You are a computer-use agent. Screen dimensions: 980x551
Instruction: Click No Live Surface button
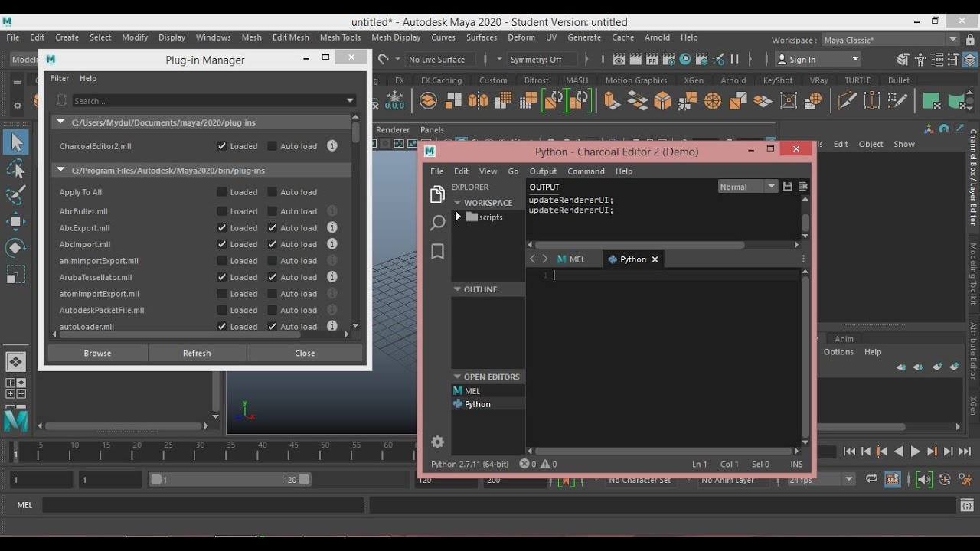coord(436,59)
